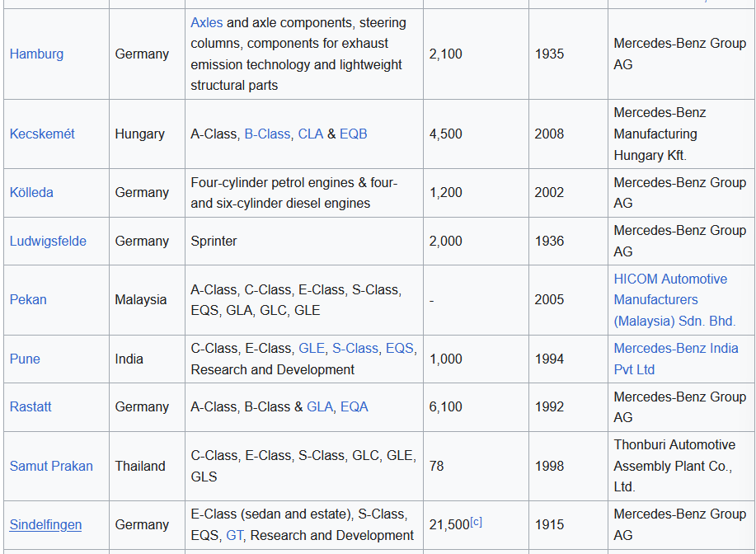
Task: Click the 2,100 employees value
Action: coord(445,54)
